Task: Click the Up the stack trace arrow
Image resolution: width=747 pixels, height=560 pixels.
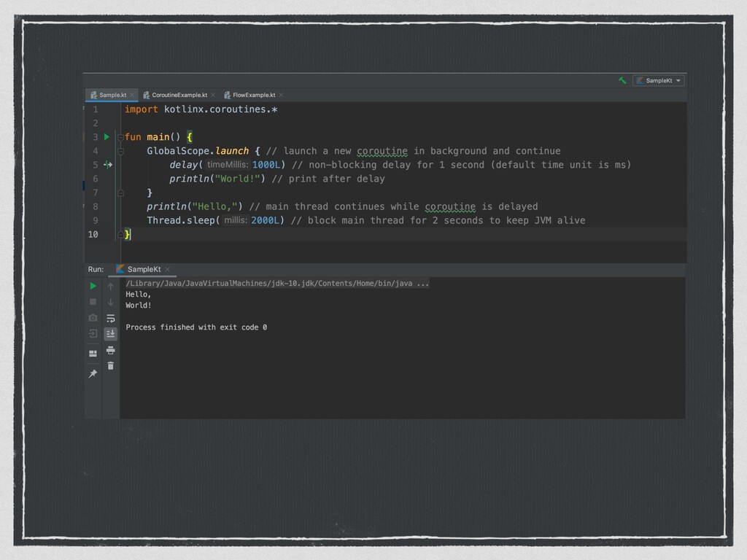Action: [x=111, y=286]
